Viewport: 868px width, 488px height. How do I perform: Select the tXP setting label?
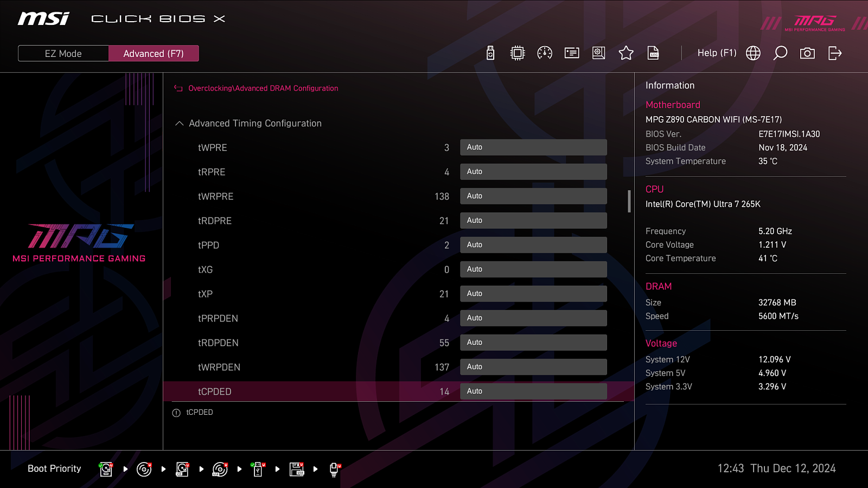coord(206,294)
